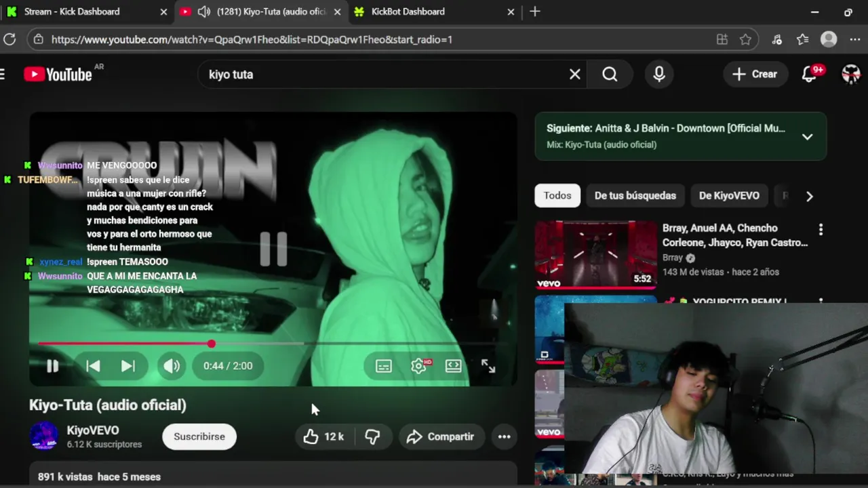
Task: Skip to previous video in player
Action: pos(93,366)
